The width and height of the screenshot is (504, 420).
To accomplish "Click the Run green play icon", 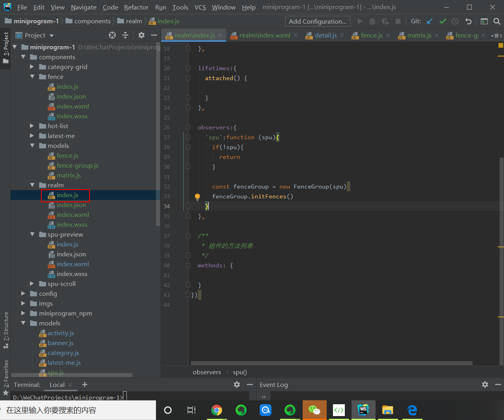I will (360, 21).
